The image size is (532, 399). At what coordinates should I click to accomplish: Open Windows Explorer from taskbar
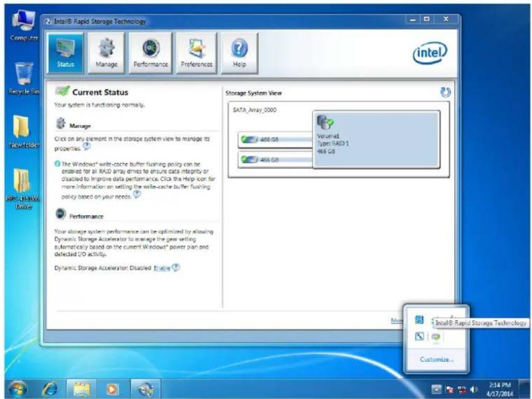(x=81, y=389)
